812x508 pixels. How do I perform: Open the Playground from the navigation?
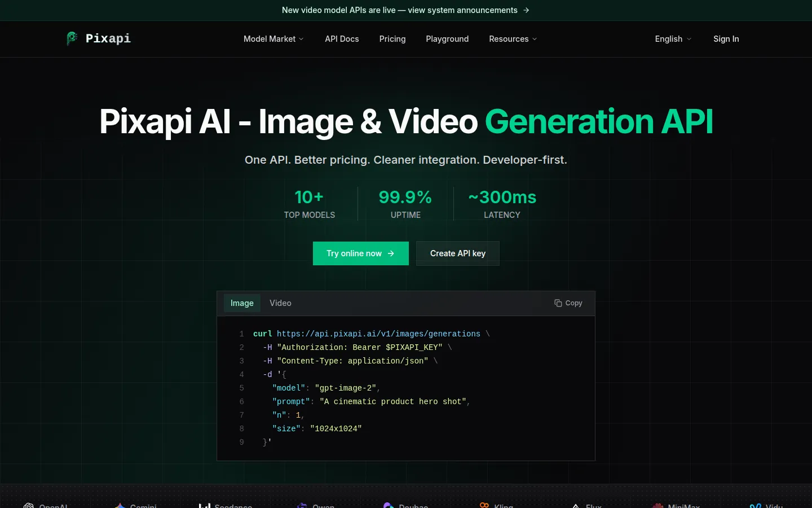(447, 39)
